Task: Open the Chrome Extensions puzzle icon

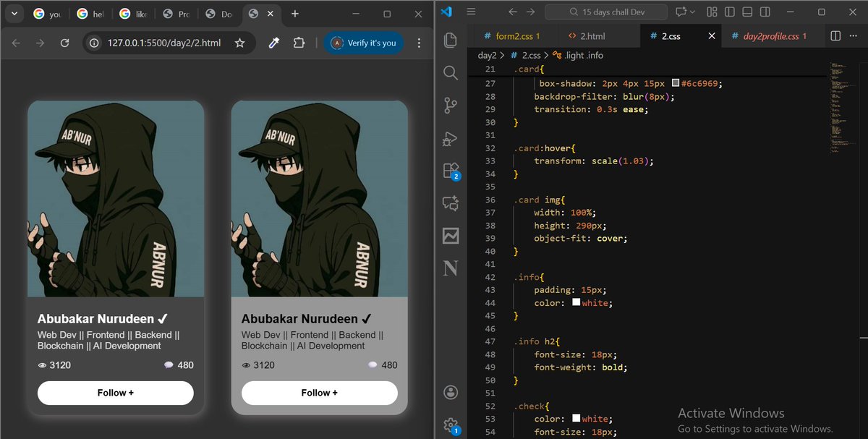Action: click(x=298, y=43)
